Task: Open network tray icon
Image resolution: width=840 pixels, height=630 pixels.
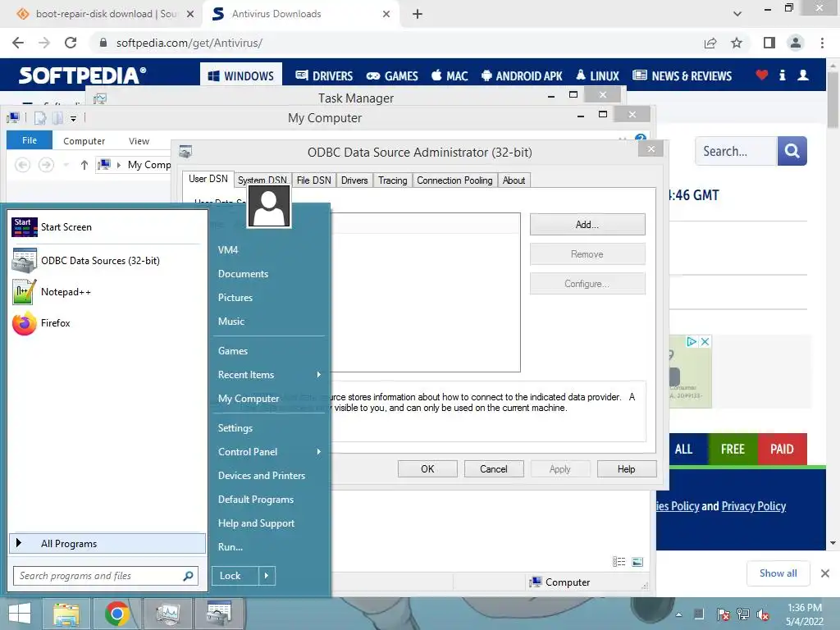Action: pyautogui.click(x=743, y=614)
